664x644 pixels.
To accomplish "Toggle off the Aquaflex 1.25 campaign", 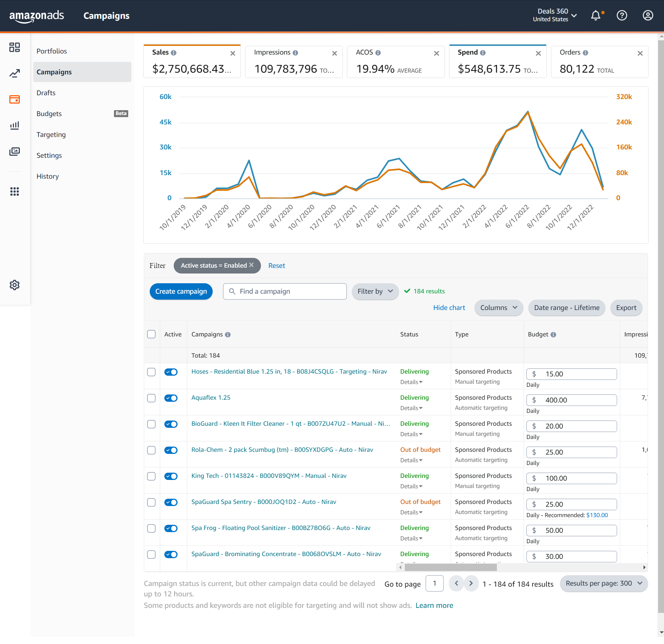I will (x=171, y=398).
